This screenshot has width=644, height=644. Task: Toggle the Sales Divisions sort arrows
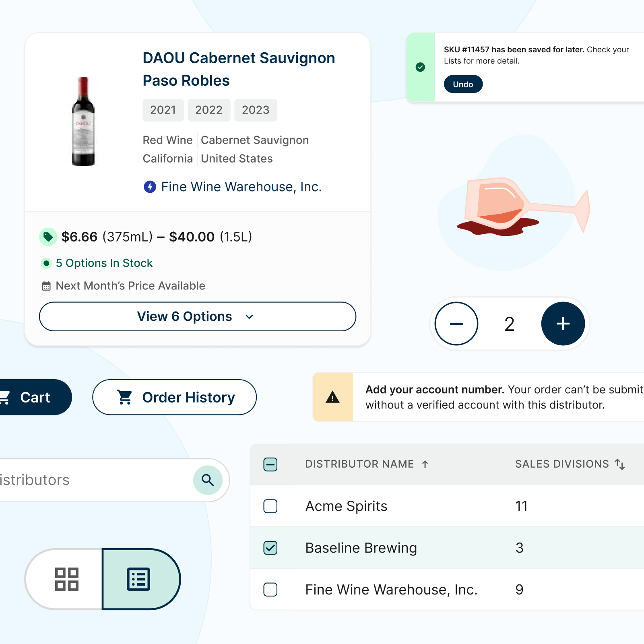[619, 464]
